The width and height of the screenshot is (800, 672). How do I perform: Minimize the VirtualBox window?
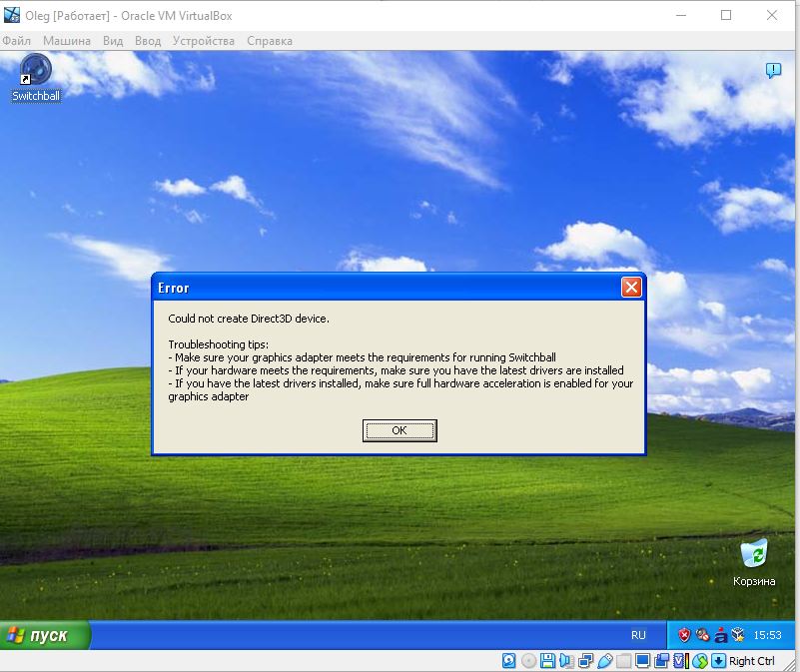point(680,15)
